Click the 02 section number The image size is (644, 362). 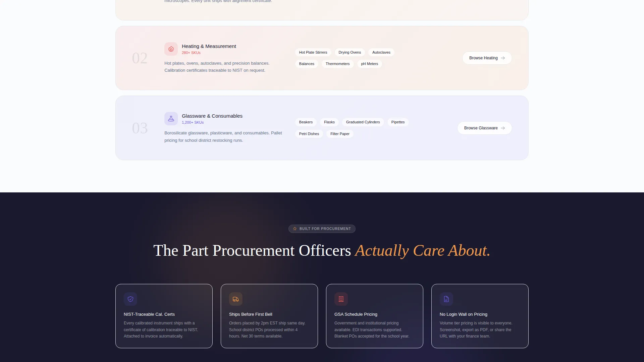tap(140, 58)
